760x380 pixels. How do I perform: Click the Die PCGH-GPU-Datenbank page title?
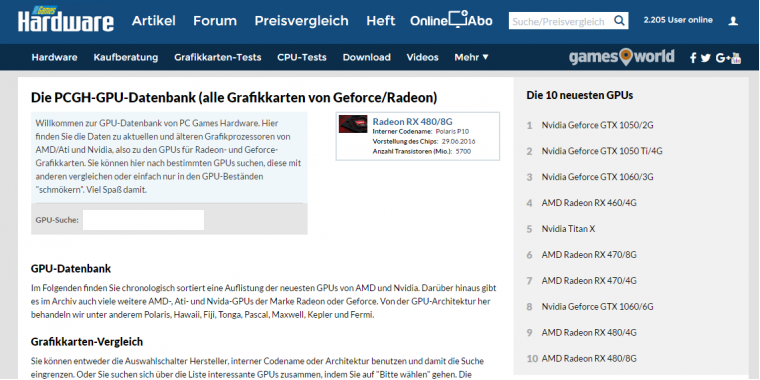pyautogui.click(x=234, y=97)
